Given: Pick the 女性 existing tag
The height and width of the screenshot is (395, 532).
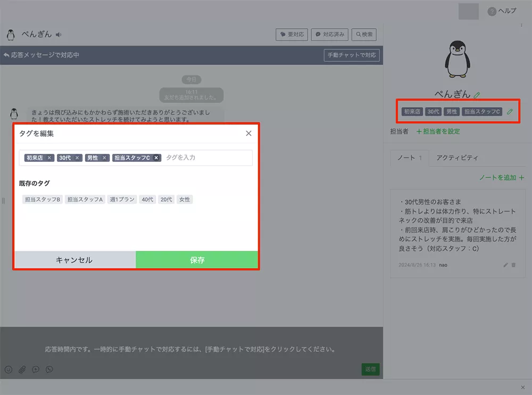Looking at the screenshot, I should [185, 200].
